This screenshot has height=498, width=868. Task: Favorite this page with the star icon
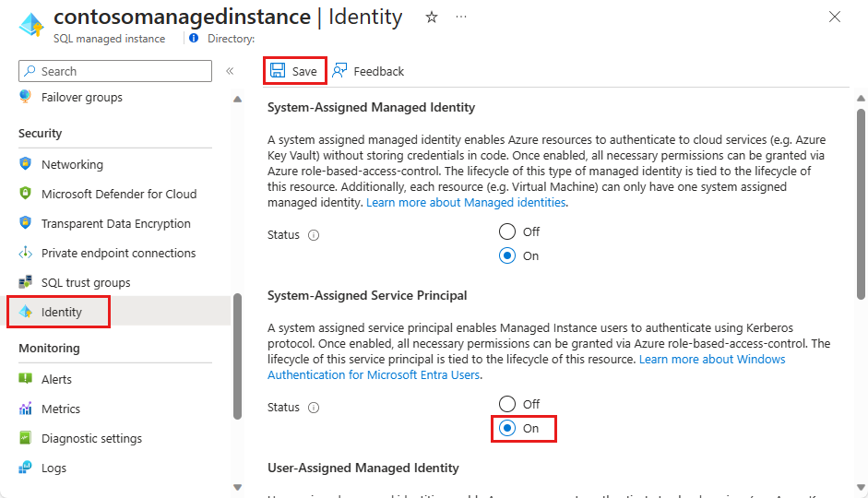point(432,18)
